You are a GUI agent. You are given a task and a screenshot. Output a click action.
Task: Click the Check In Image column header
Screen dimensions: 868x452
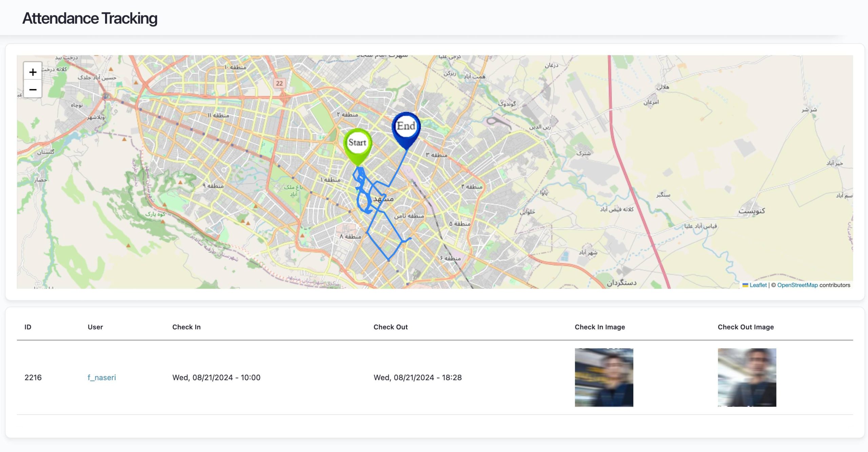coord(599,327)
